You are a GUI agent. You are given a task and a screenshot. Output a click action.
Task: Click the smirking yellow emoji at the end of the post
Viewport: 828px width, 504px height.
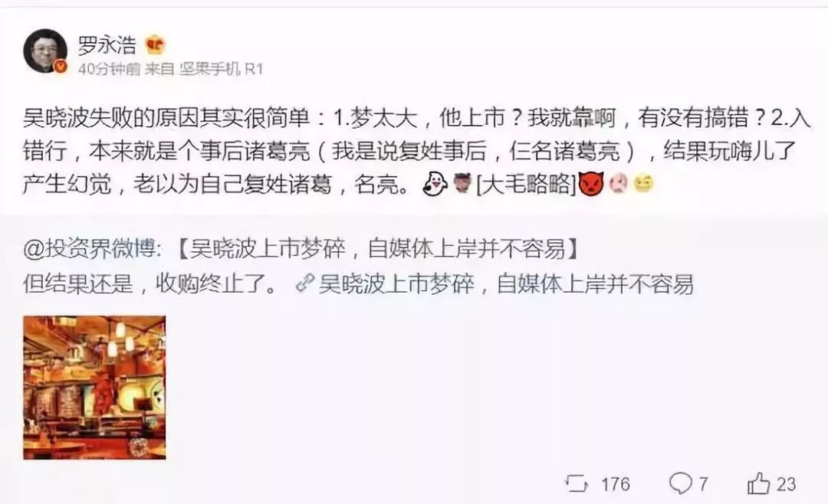[643, 184]
